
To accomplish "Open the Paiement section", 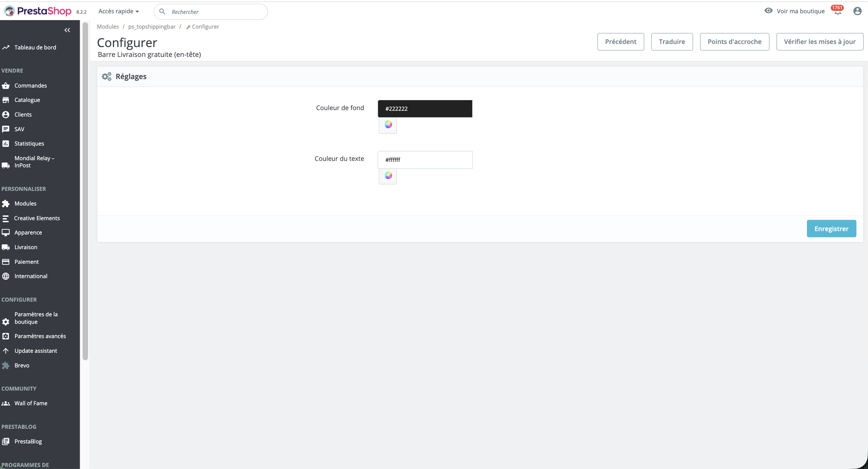I will (26, 262).
